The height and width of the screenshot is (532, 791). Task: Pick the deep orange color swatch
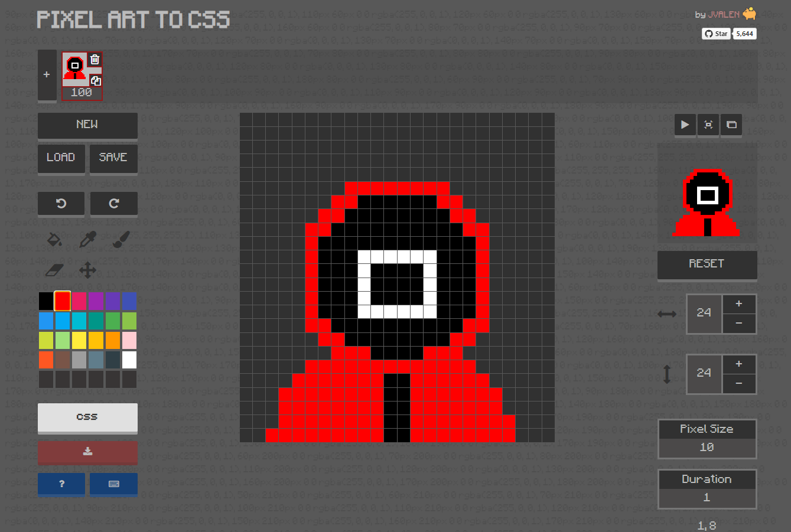46,360
